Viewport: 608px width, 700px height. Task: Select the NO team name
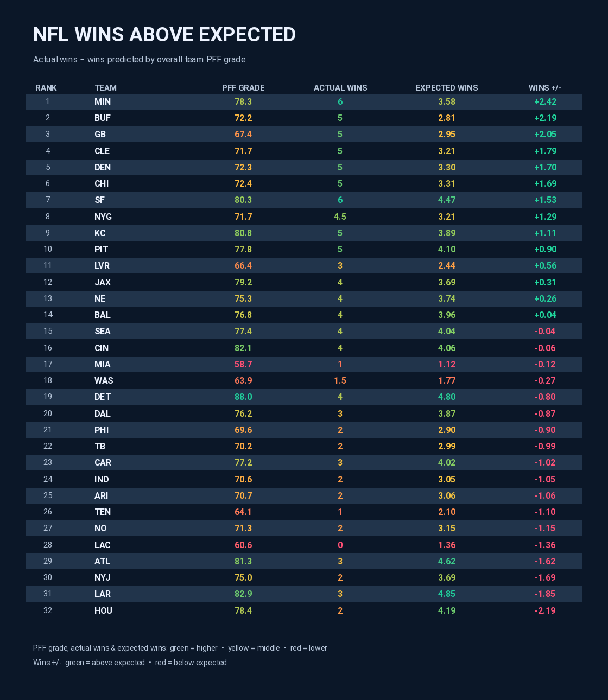point(100,528)
